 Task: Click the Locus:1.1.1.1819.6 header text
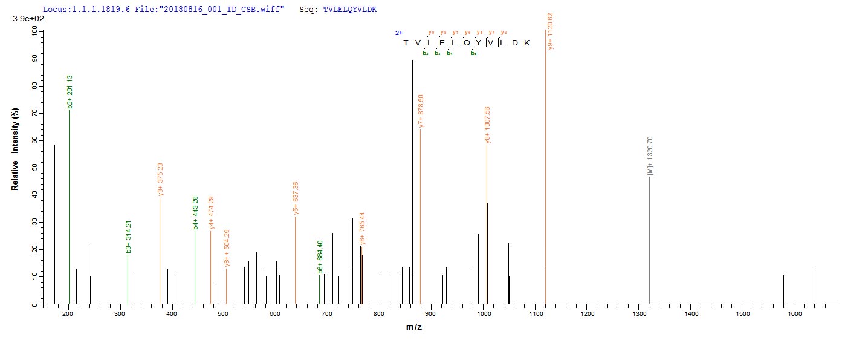pyautogui.click(x=86, y=10)
